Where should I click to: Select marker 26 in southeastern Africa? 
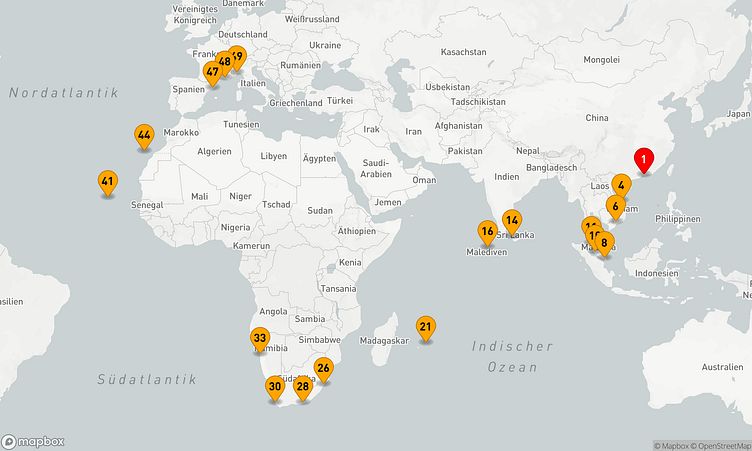pos(323,368)
